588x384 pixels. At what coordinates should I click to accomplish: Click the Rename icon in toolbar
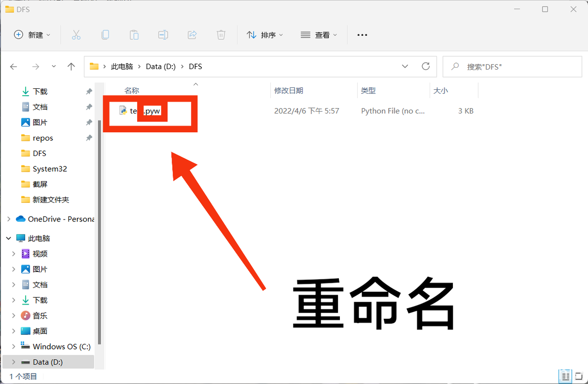[x=163, y=35]
